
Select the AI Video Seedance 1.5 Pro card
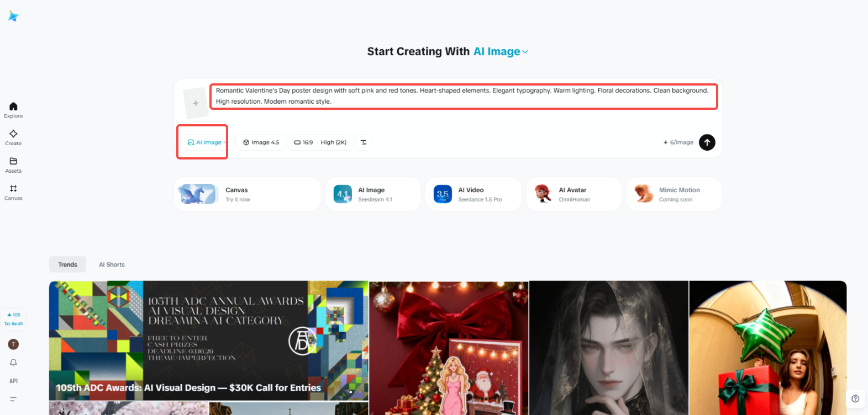pos(474,194)
